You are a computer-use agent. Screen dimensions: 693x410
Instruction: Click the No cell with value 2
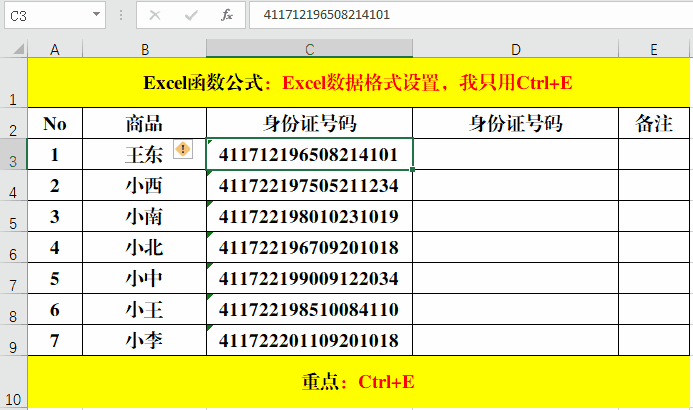tap(55, 185)
